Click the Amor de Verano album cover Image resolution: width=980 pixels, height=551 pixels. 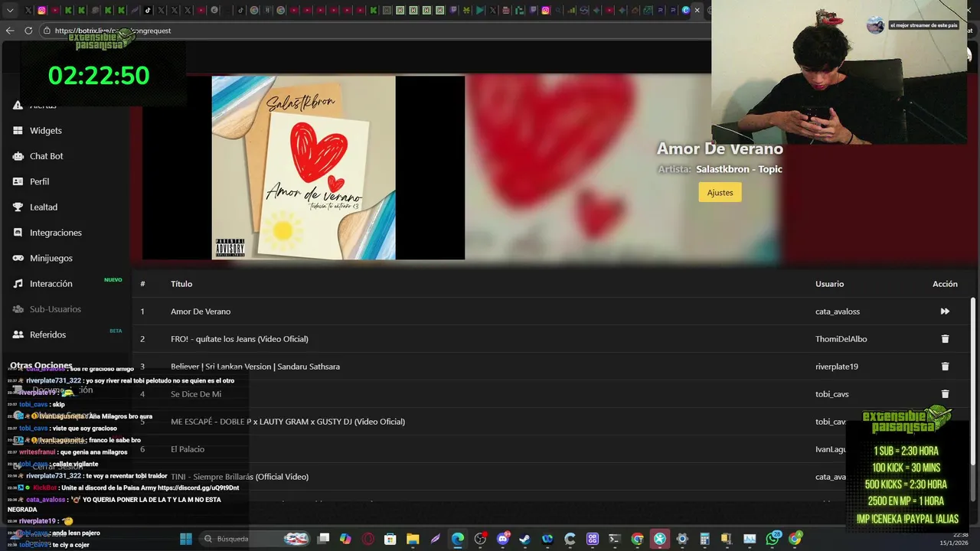tap(303, 168)
